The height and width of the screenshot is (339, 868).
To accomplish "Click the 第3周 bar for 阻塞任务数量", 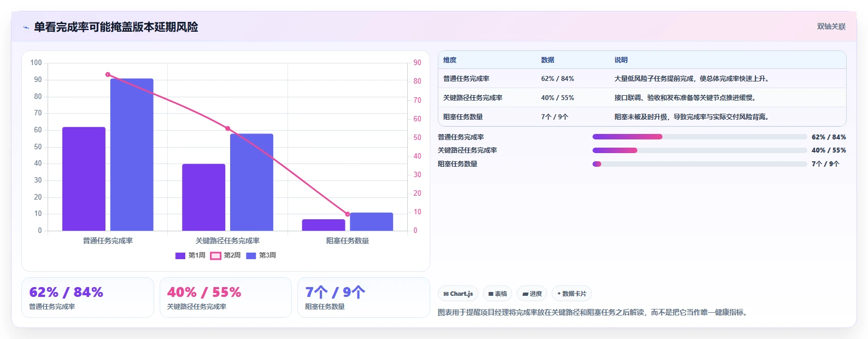I will (x=372, y=221).
